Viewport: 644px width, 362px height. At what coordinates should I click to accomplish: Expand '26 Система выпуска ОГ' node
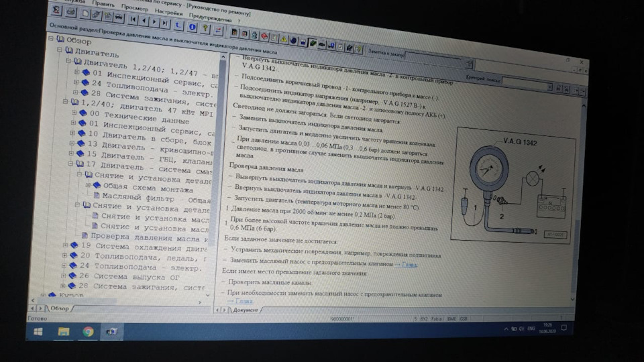click(63, 276)
